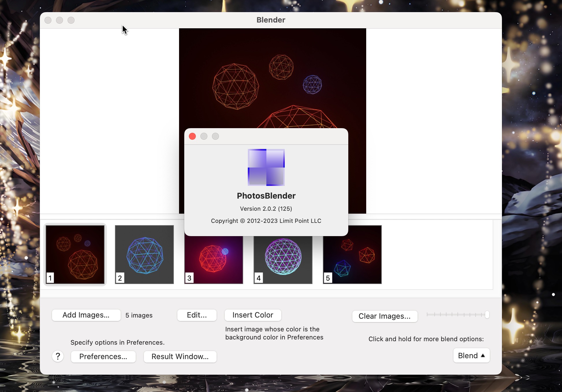Click the "5 images" count label

pyautogui.click(x=139, y=315)
